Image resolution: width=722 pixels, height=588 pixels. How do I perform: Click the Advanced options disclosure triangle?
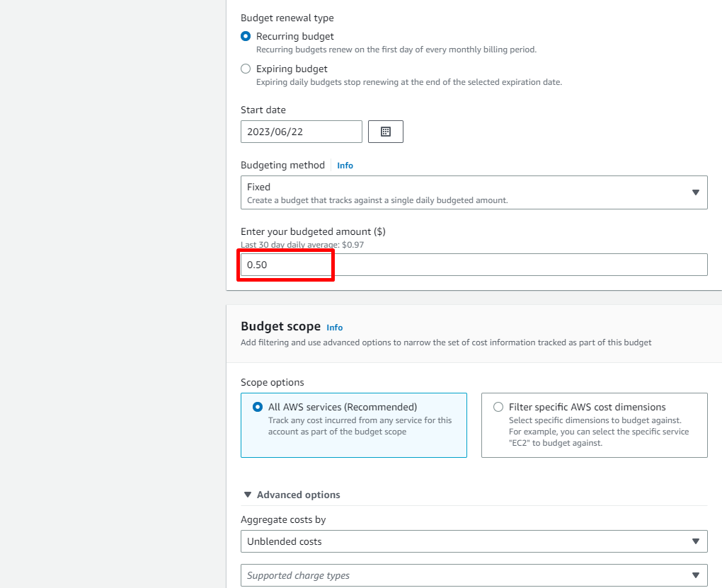pyautogui.click(x=247, y=495)
